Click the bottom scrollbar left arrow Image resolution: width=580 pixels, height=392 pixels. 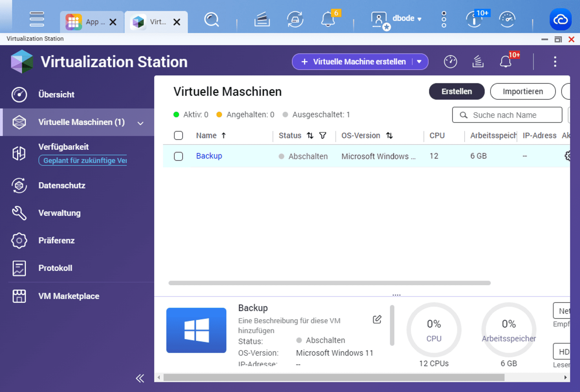click(x=159, y=377)
